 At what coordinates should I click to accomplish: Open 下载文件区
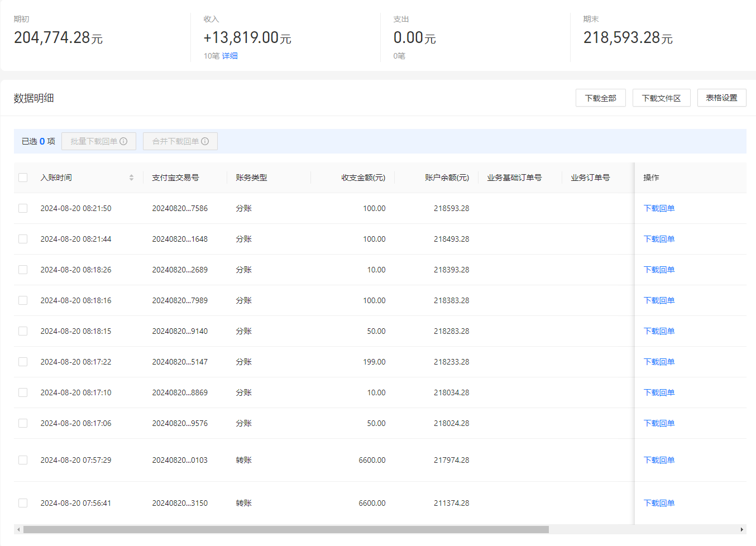[x=662, y=98]
